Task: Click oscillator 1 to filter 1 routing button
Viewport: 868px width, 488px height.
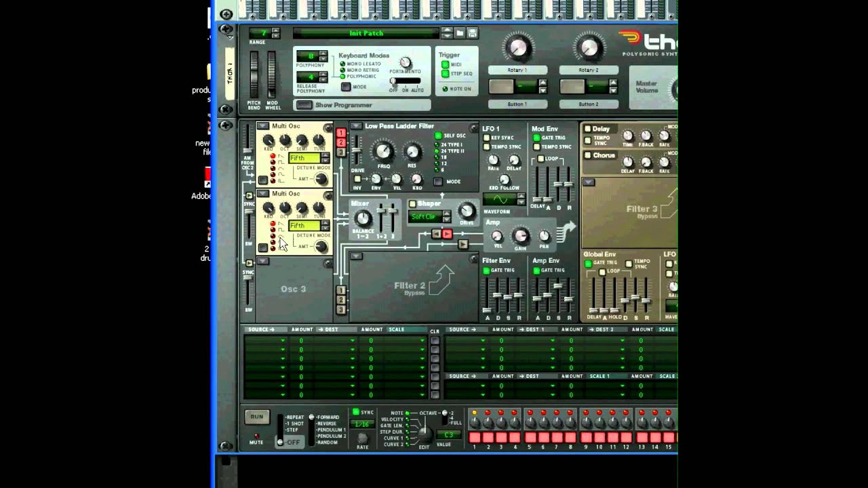Action: coord(341,134)
